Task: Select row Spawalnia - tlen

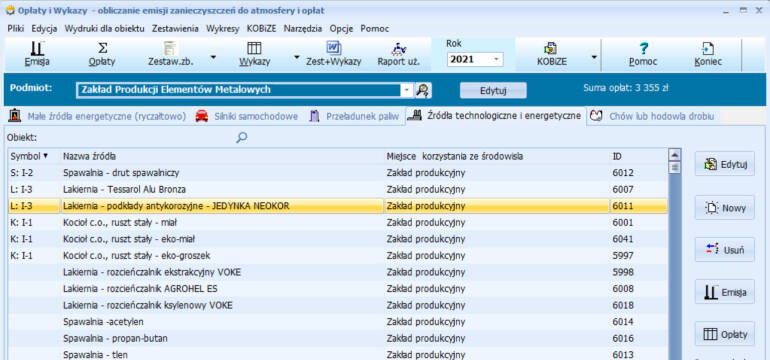Action: click(338, 355)
